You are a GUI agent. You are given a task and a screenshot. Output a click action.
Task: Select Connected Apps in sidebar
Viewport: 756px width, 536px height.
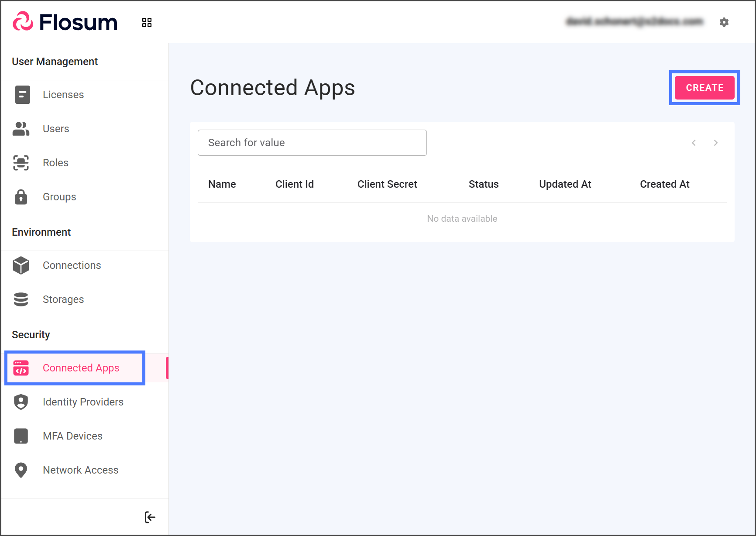pos(81,368)
